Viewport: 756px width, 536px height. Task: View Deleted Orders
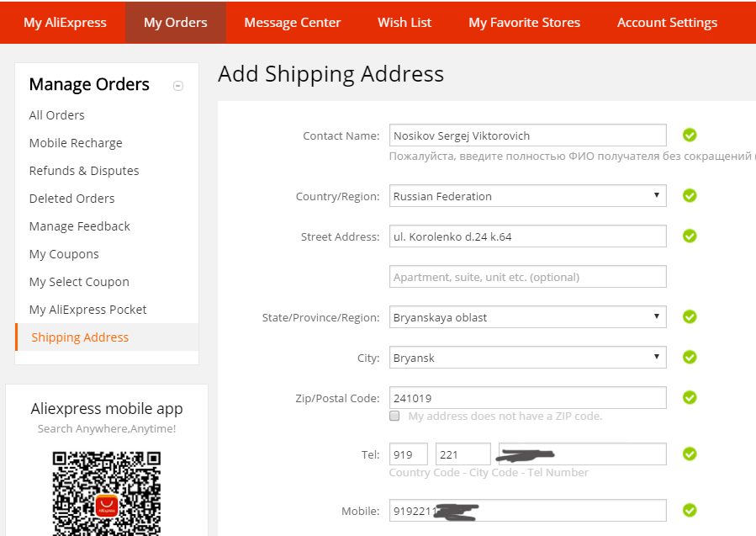[x=71, y=199]
